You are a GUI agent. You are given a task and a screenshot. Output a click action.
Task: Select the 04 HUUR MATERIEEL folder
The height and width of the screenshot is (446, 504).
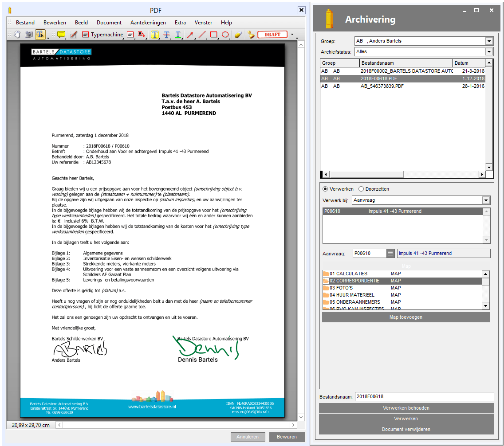[402, 295]
